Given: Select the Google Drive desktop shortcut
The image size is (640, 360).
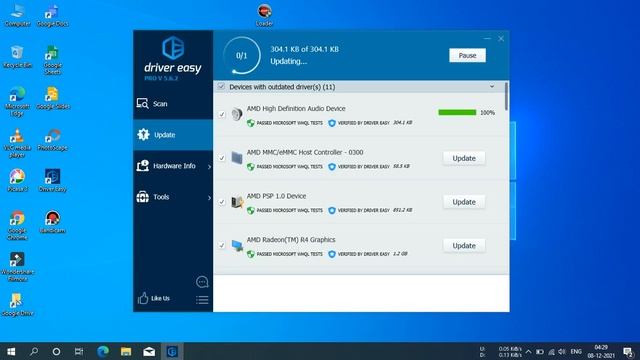Looking at the screenshot, I should point(17,304).
